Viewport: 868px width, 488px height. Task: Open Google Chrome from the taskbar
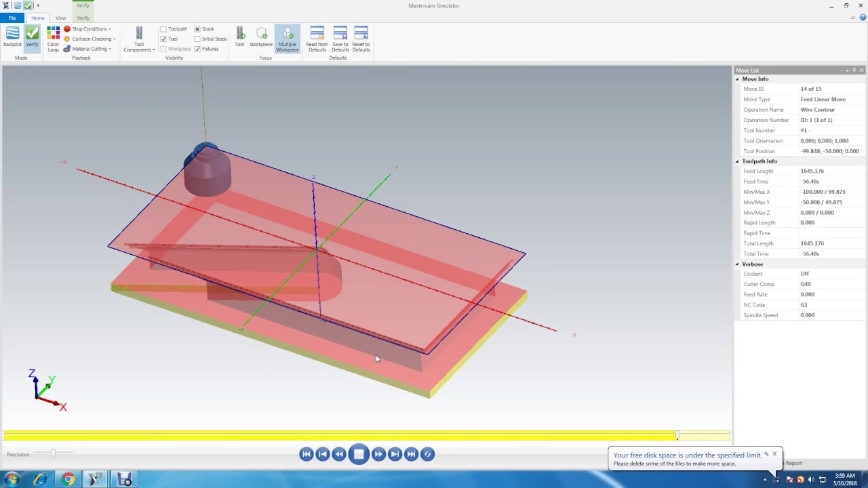pos(68,480)
